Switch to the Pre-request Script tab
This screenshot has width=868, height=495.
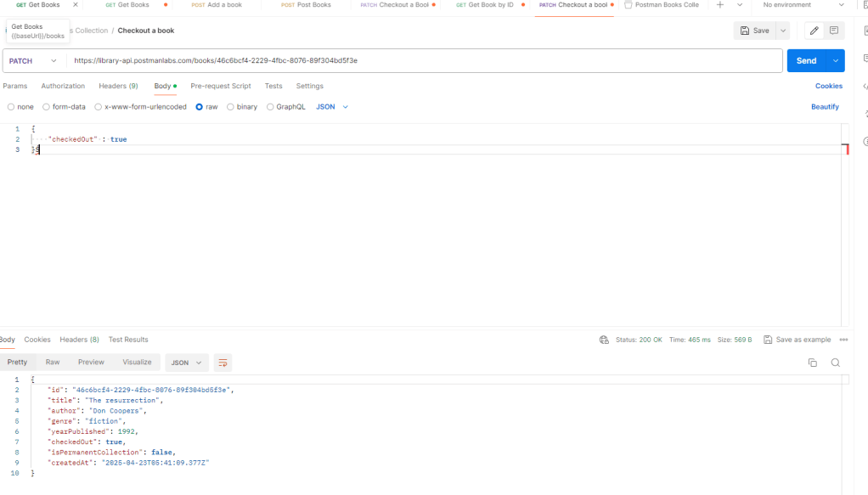[221, 86]
